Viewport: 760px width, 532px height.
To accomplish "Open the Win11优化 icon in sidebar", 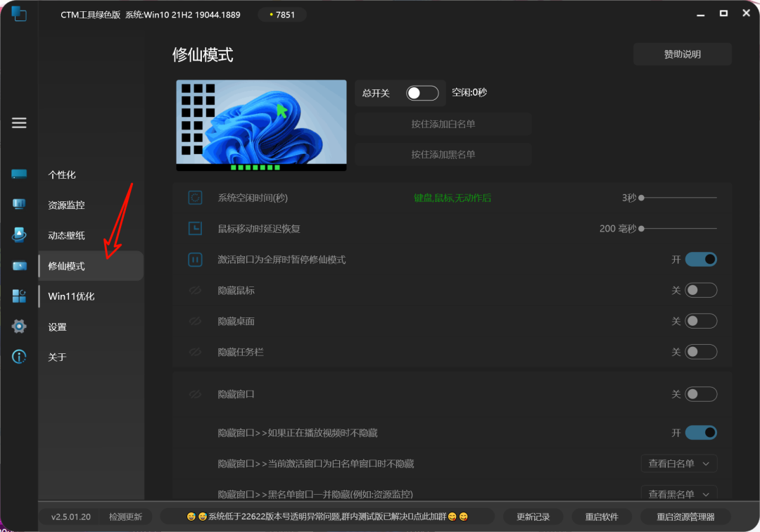I will (x=19, y=296).
